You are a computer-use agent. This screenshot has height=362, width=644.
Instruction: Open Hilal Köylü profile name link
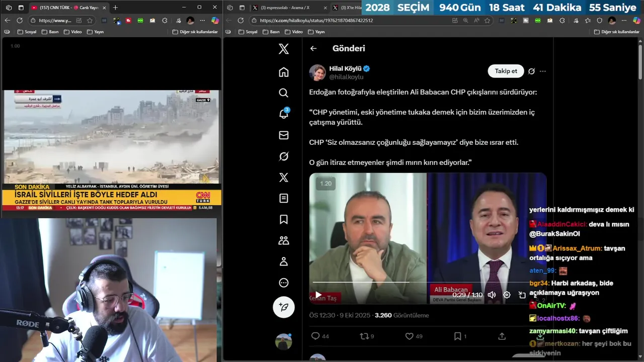coord(346,68)
